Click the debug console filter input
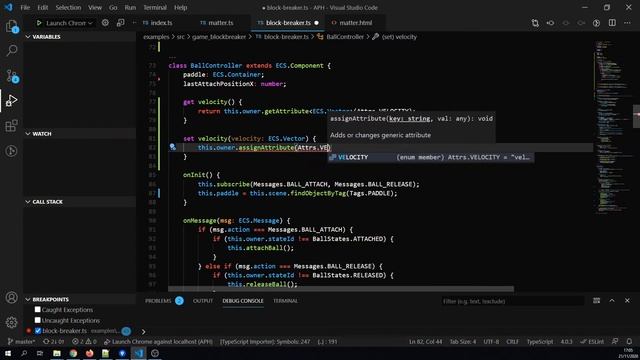This screenshot has width=640, height=360. [513, 301]
